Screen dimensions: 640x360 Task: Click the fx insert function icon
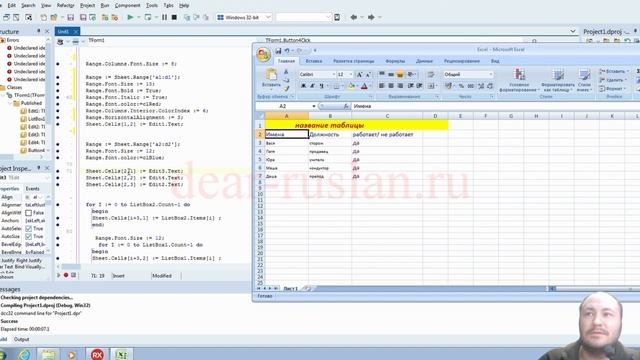(346, 106)
